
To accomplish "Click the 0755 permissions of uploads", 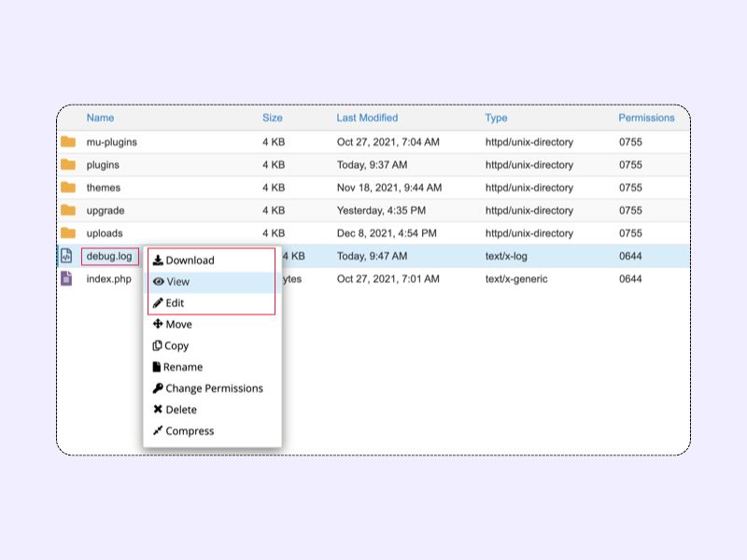I will tap(630, 233).
